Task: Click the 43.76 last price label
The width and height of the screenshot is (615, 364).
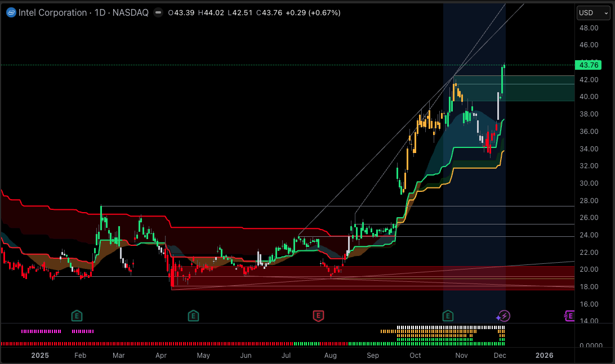Action: coord(589,65)
